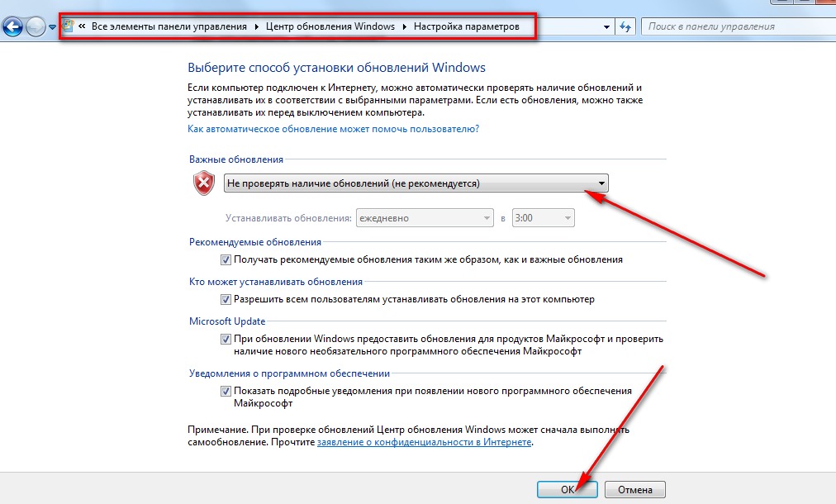
Task: Toggle the recommended updates checkbox
Action: 226,259
